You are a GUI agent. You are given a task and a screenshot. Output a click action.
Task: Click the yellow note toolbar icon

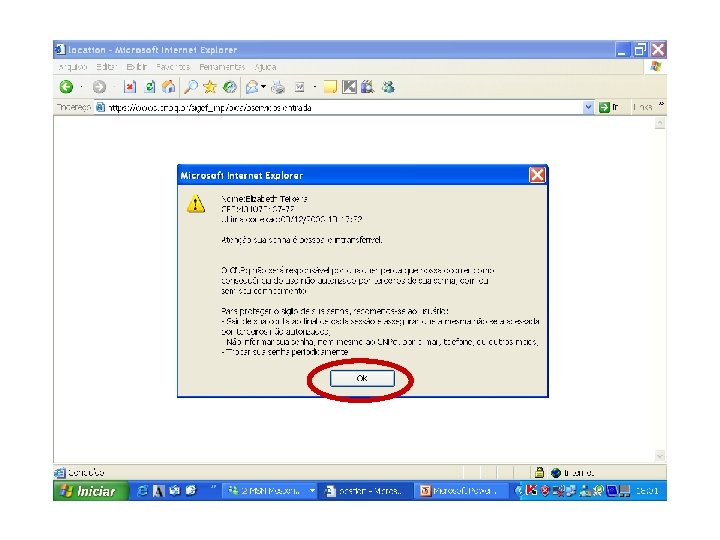pos(330,87)
